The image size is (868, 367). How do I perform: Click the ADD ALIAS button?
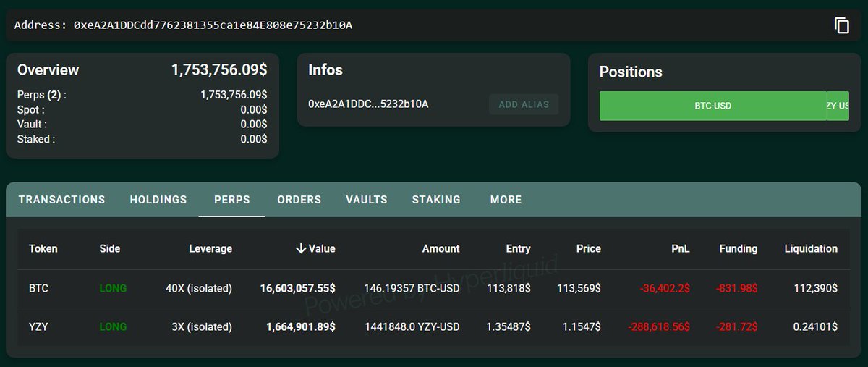pyautogui.click(x=524, y=104)
